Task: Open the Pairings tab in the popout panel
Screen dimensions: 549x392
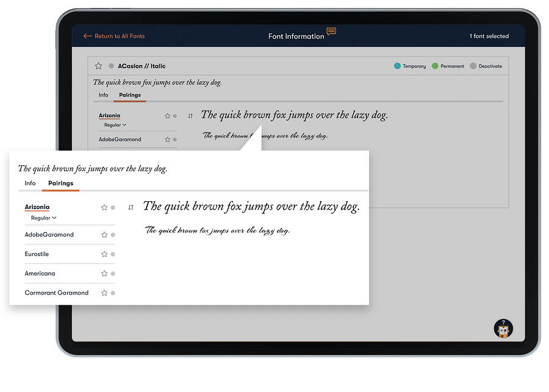Action: [x=60, y=183]
